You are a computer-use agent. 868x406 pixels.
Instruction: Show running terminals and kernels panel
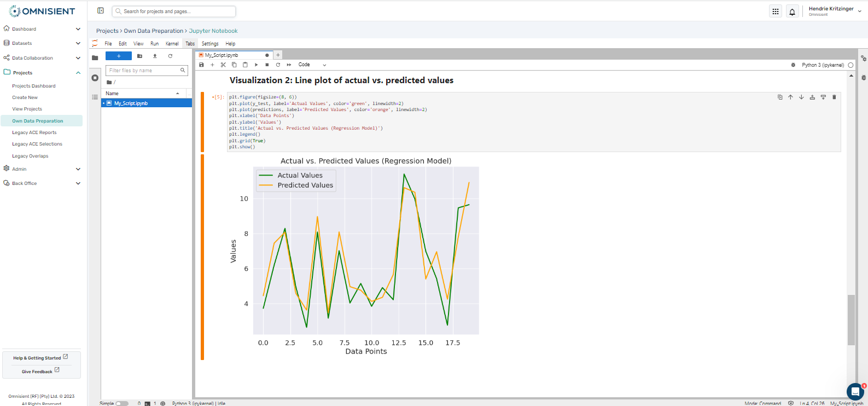click(x=95, y=78)
